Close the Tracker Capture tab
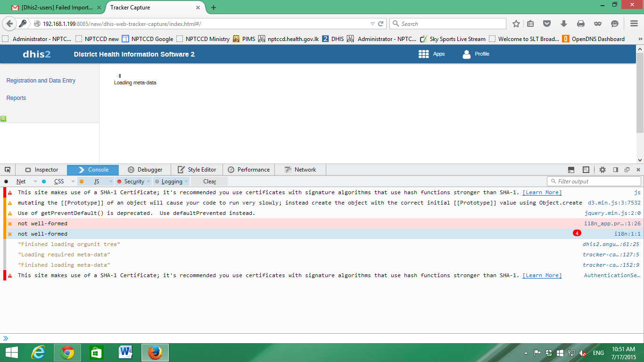Viewport: 644px width, 362px height. [x=198, y=8]
